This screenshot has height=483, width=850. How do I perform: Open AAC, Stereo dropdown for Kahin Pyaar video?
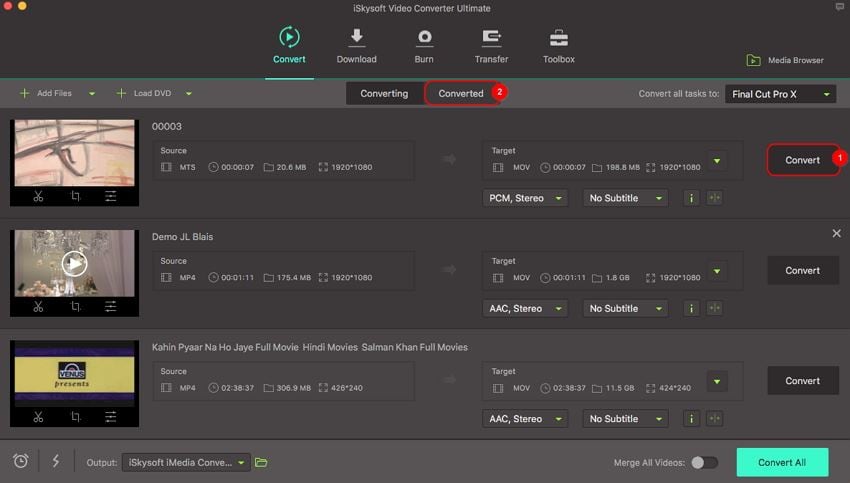525,419
